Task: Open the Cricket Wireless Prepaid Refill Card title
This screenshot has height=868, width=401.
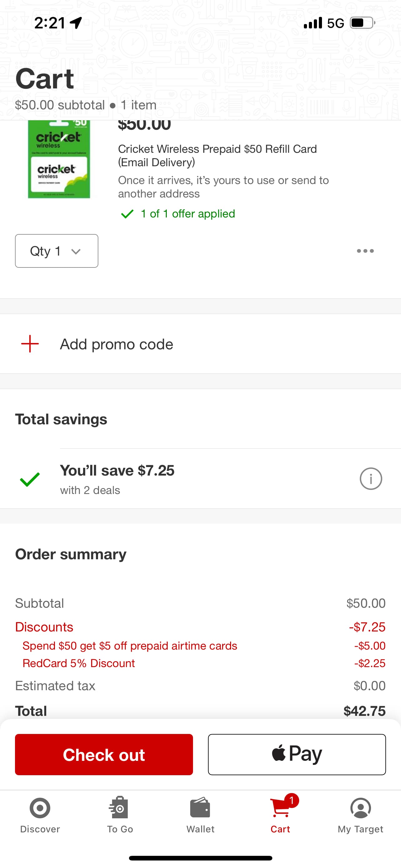Action: pos(217,155)
